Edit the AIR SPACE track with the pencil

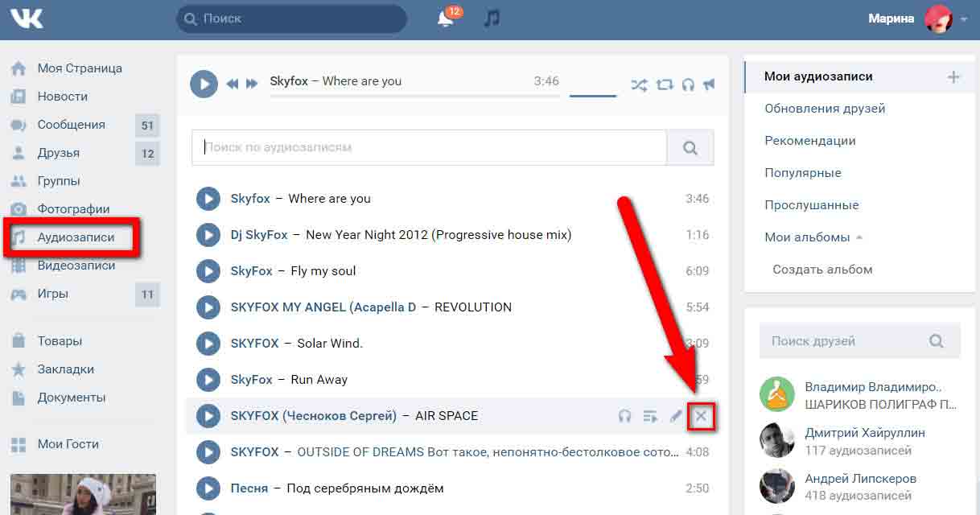coord(676,416)
